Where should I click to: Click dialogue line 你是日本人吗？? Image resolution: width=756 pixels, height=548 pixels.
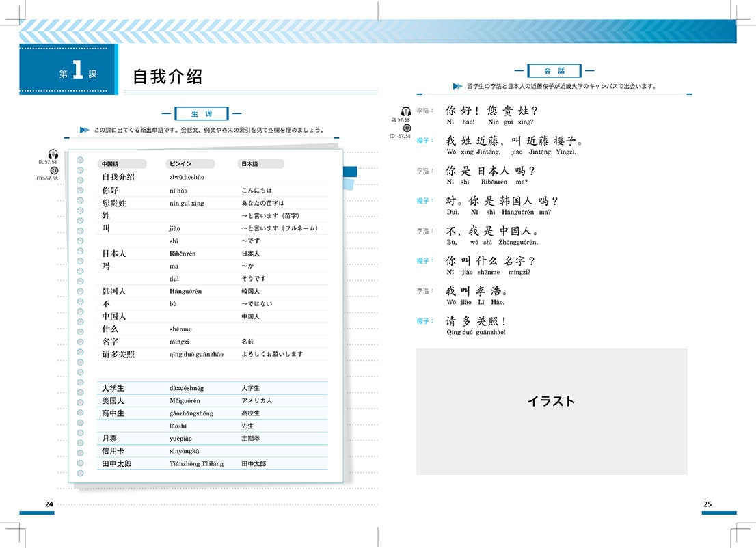pos(490,171)
